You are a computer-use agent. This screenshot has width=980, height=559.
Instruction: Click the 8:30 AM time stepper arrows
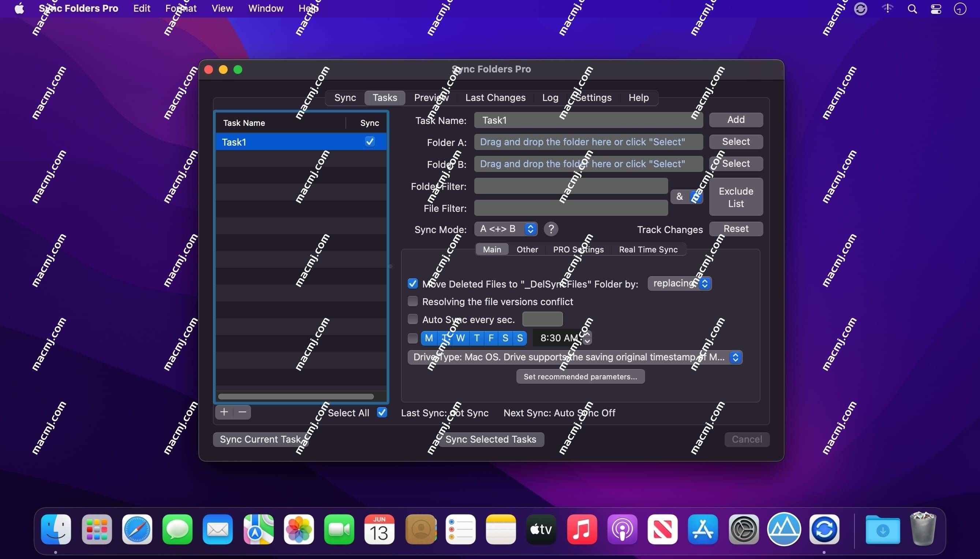pos(587,338)
